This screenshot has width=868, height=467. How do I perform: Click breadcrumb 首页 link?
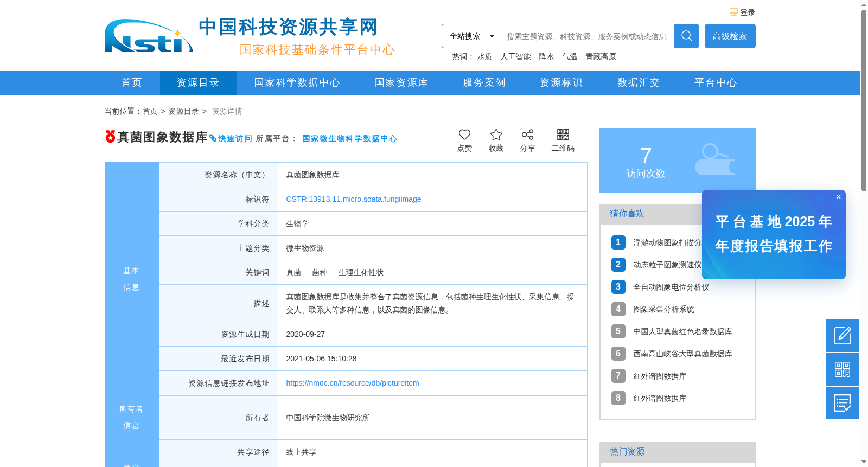[x=150, y=111]
